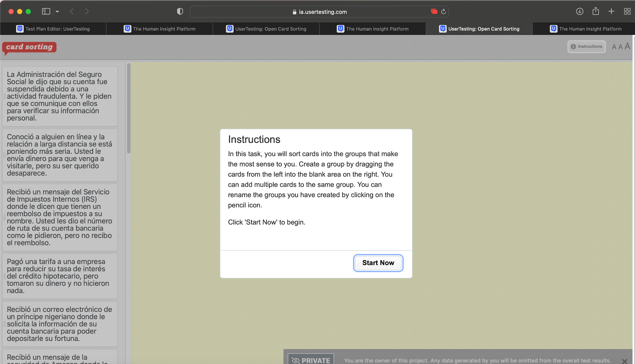Toggle the Safari sidebar icon
The image size is (635, 364).
(x=46, y=11)
